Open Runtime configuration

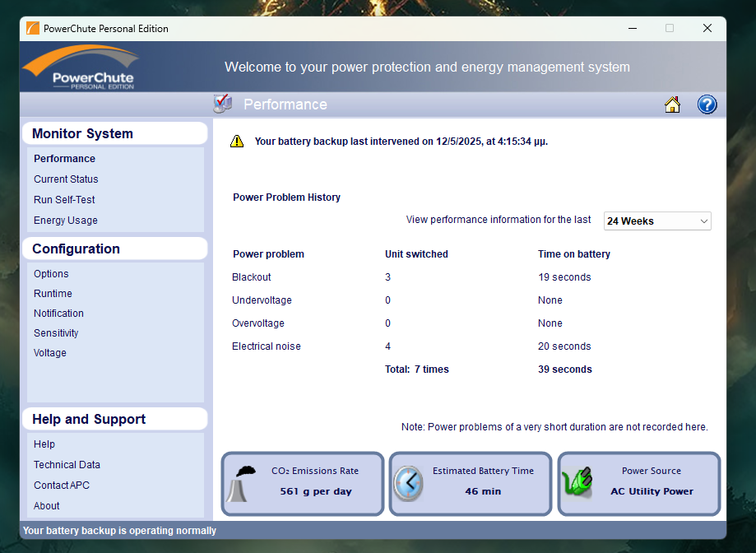[53, 294]
